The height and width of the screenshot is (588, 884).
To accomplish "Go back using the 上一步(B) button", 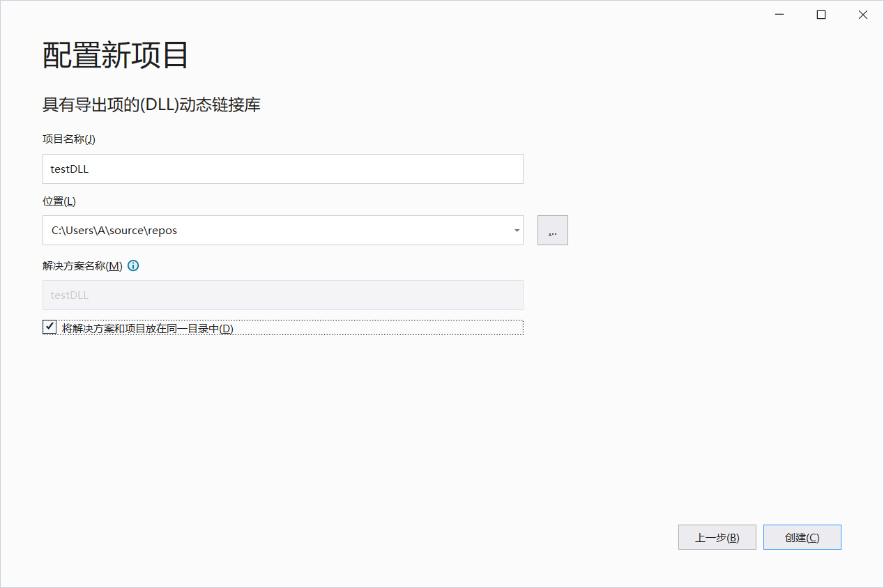I will pyautogui.click(x=717, y=536).
